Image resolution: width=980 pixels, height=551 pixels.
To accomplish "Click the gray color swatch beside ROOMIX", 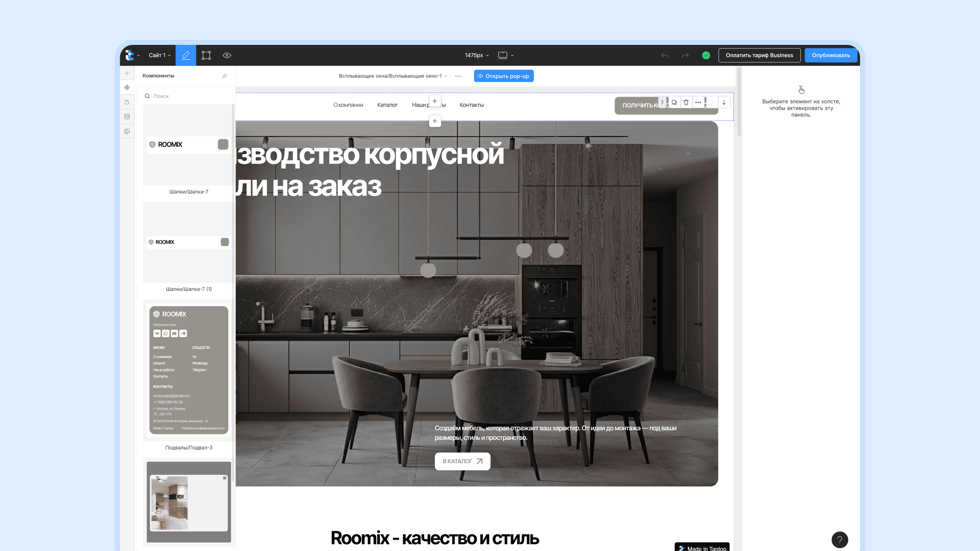I will pos(223,145).
